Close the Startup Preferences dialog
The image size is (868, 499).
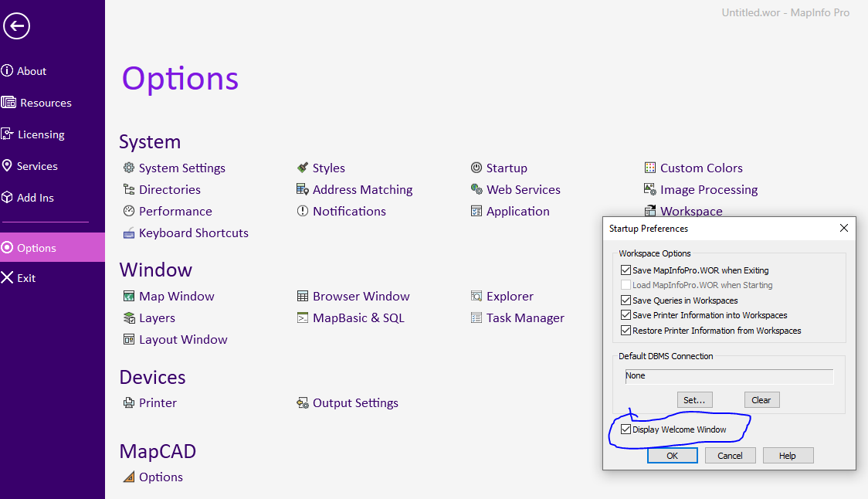(843, 228)
